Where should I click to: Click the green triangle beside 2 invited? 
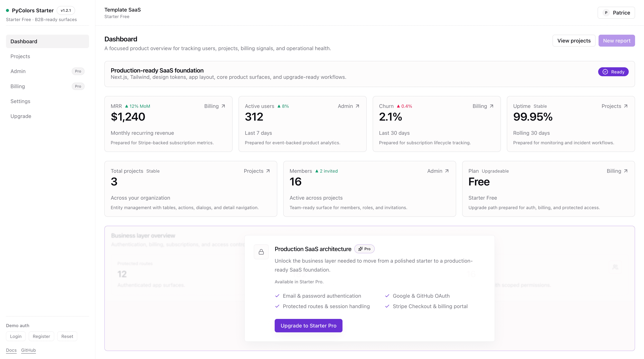[317, 171]
